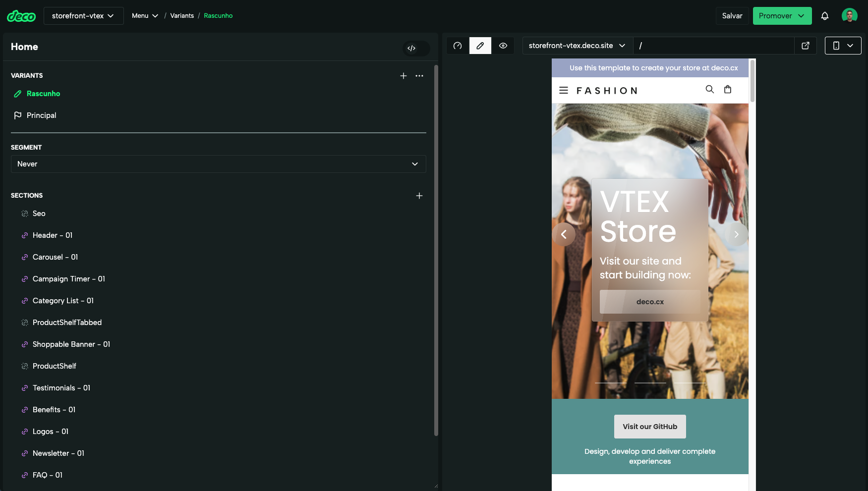Open hamburger menu in Fashion preview
868x491 pixels.
(x=564, y=90)
